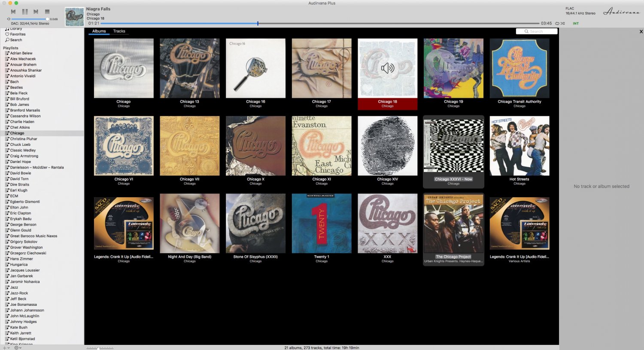
Task: Adjust the album thumbnail size slider
Action: point(100,348)
